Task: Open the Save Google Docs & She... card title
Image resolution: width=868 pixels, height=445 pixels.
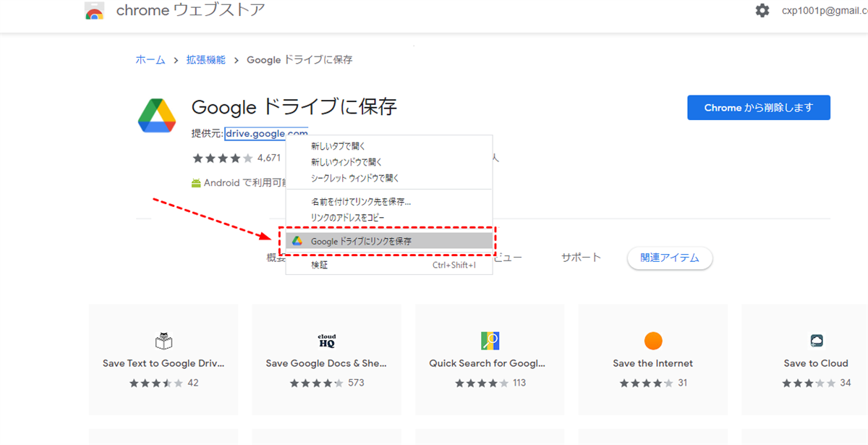Action: click(x=327, y=364)
